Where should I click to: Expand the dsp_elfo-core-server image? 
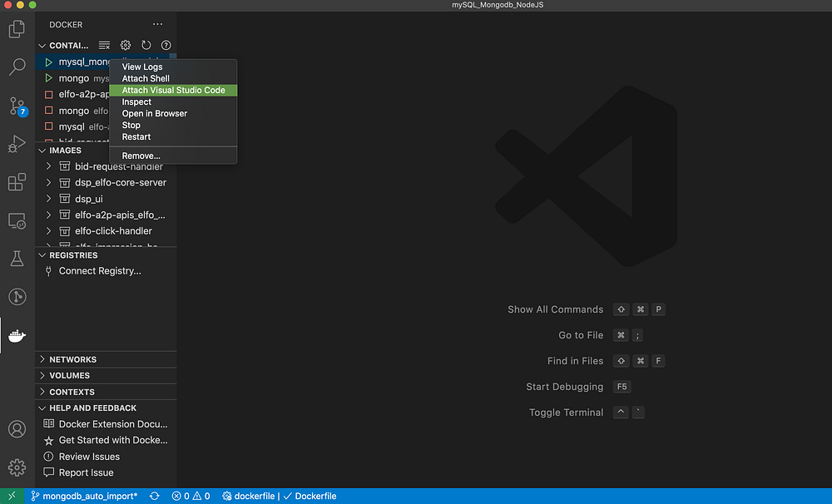pos(48,182)
